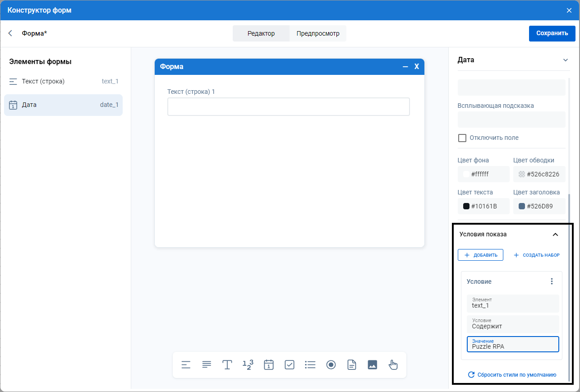Click the Сохранить button
The width and height of the screenshot is (580, 392).
coord(552,33)
